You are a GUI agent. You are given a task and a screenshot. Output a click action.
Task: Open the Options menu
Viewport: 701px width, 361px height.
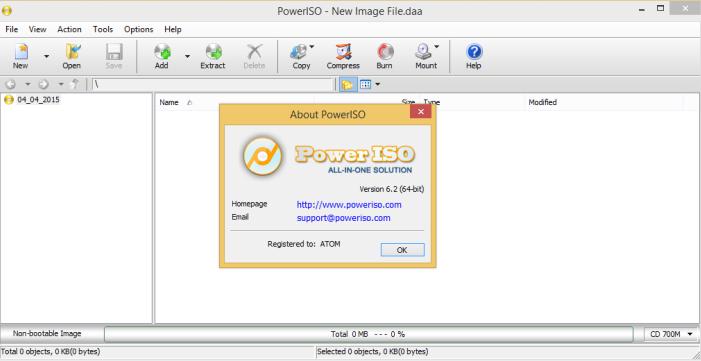[x=139, y=30]
